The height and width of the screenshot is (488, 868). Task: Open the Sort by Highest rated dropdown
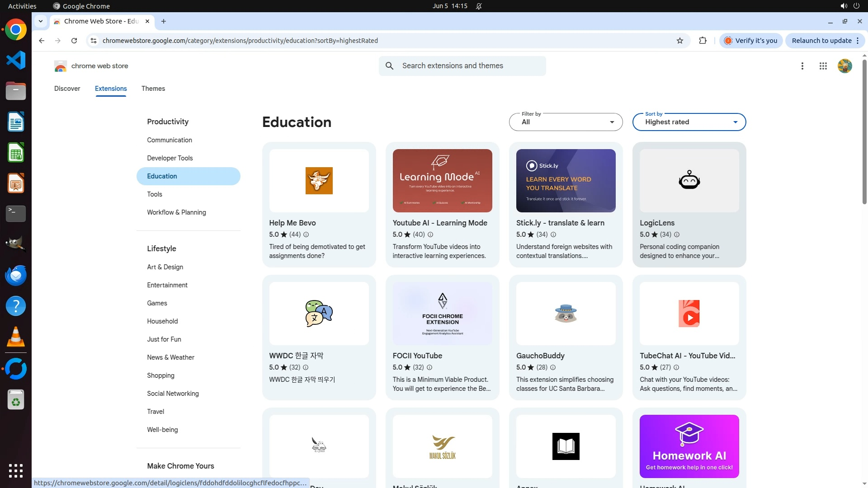[689, 122]
